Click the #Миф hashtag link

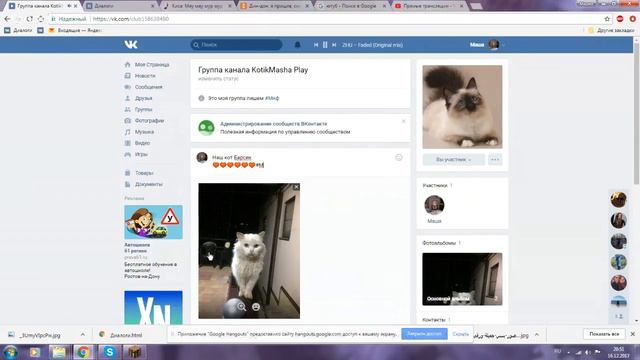272,98
